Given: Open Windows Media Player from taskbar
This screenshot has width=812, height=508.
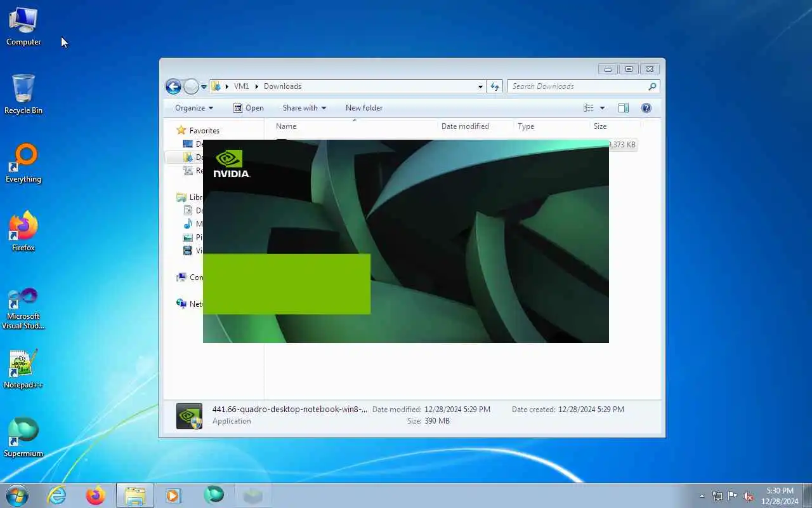Looking at the screenshot, I should point(173,495).
